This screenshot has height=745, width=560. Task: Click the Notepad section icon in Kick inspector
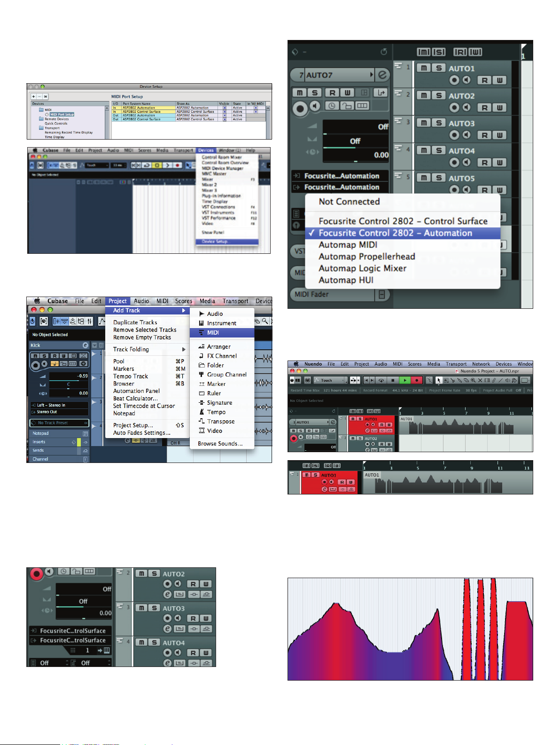tap(85, 433)
